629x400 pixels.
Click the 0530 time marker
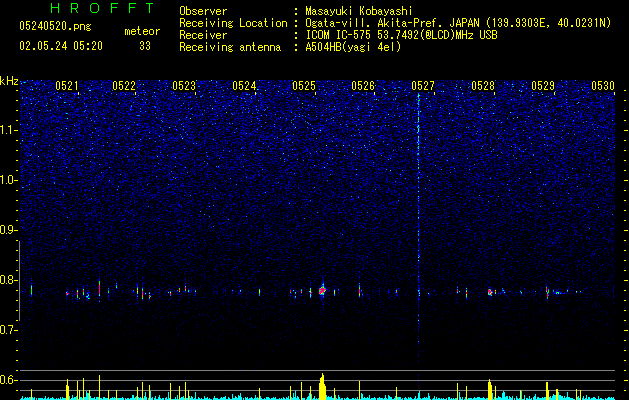[603, 86]
